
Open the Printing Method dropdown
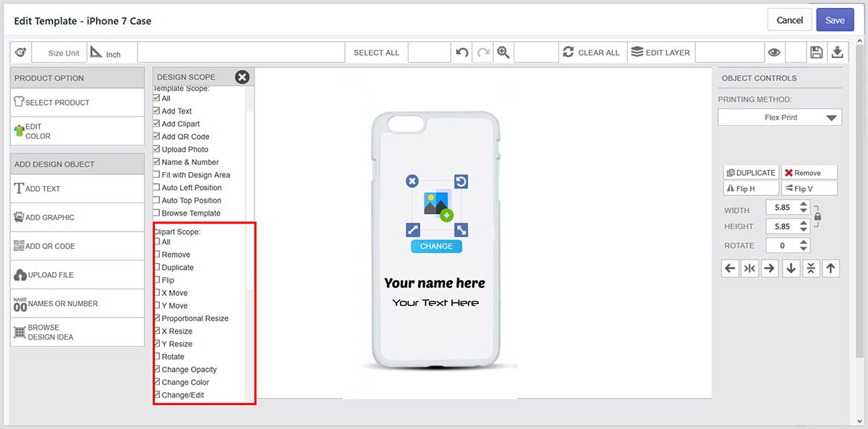pos(780,117)
